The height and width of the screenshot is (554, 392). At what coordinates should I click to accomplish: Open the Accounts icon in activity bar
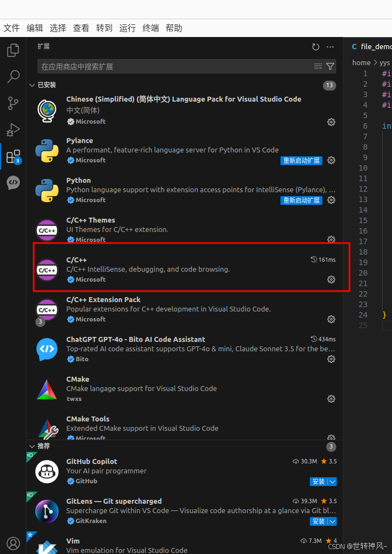tap(13, 543)
